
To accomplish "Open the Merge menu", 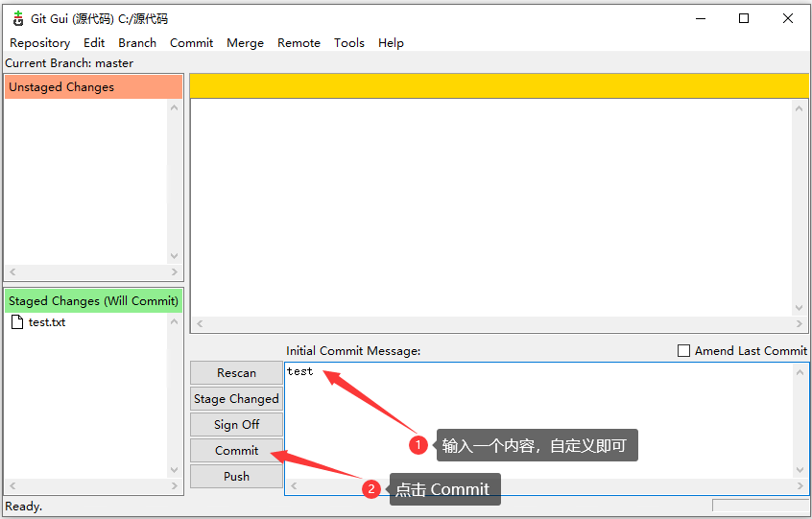I will 246,43.
